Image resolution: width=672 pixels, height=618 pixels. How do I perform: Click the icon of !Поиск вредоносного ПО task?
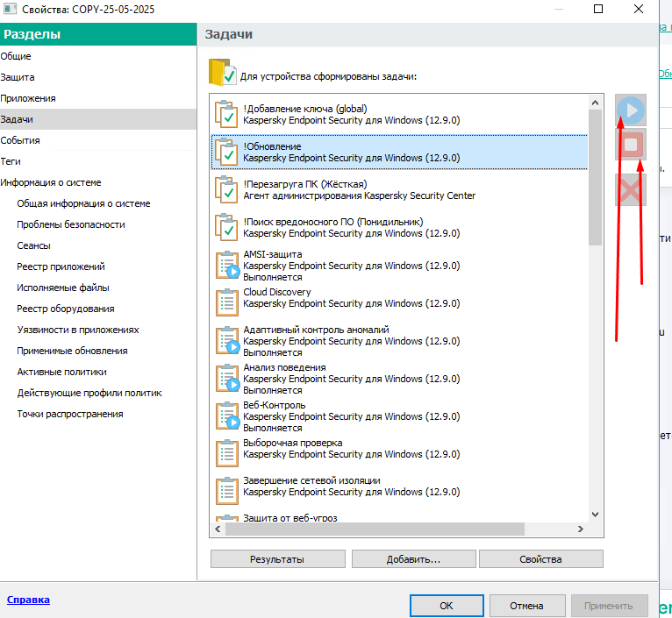pyautogui.click(x=226, y=227)
